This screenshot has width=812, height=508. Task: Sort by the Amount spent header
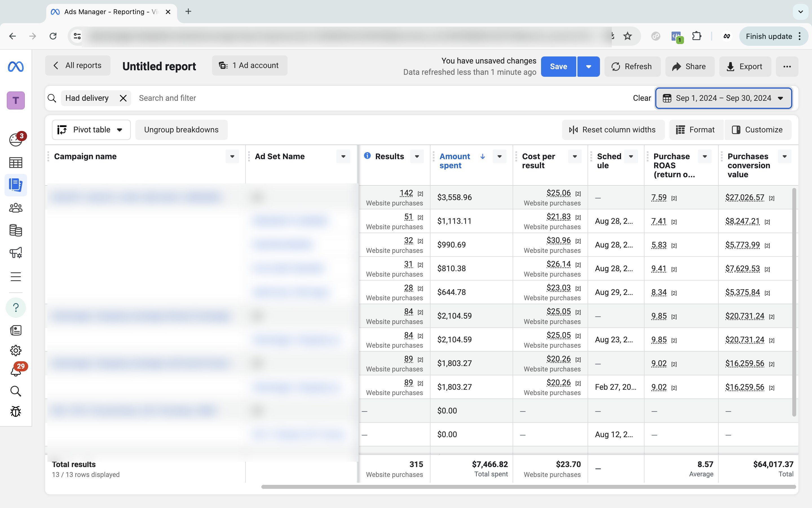pos(455,161)
